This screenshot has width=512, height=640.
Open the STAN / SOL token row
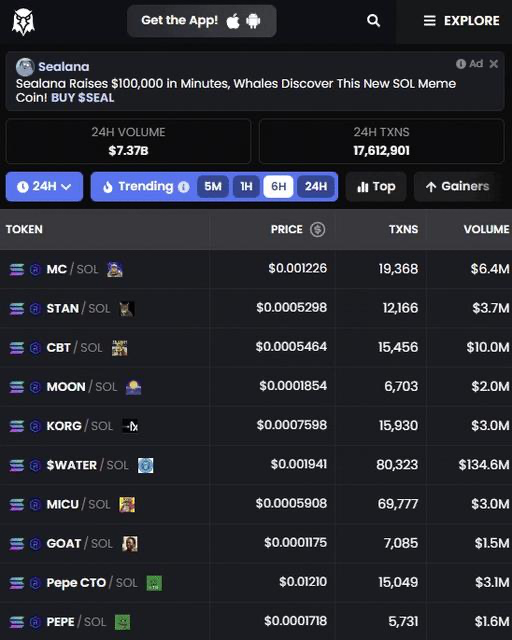(256, 308)
